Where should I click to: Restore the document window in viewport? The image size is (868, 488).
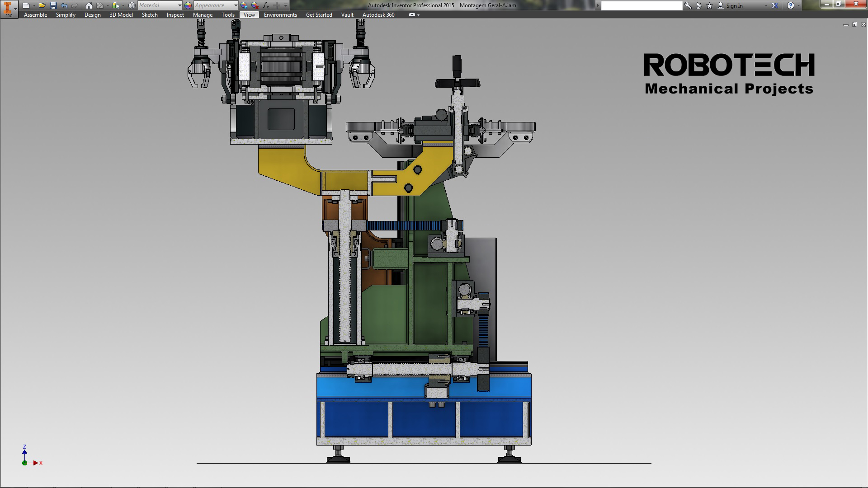(x=854, y=25)
